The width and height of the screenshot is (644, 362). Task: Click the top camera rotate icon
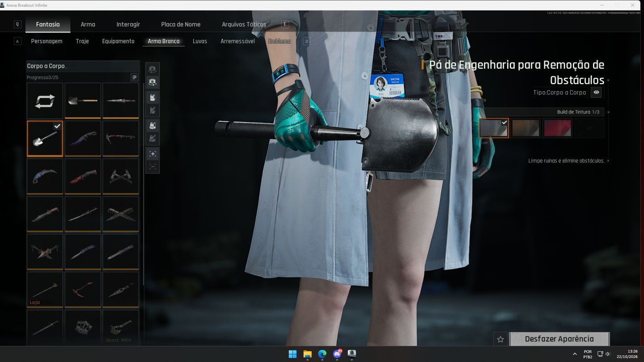pos(153,69)
